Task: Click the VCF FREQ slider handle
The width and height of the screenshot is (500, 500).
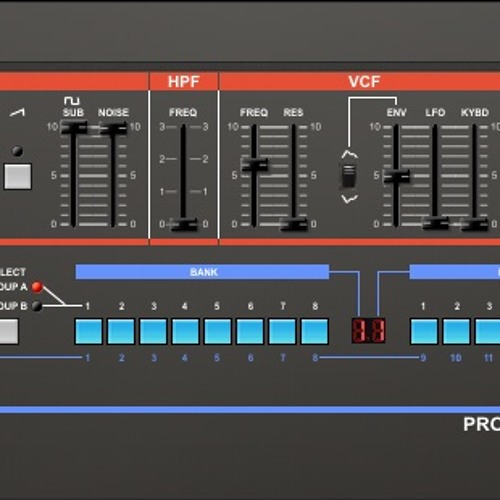Action: (254, 164)
